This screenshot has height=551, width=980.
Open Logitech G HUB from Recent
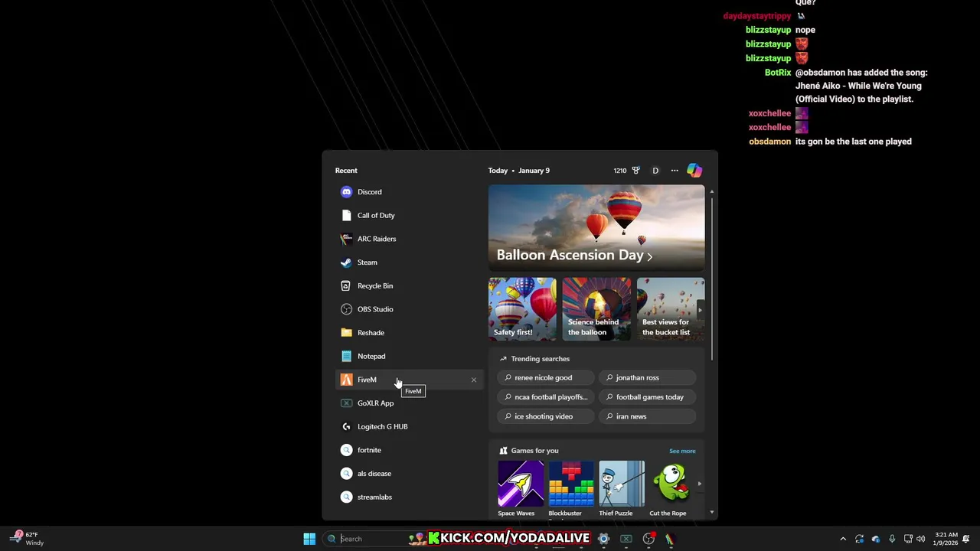point(410,426)
